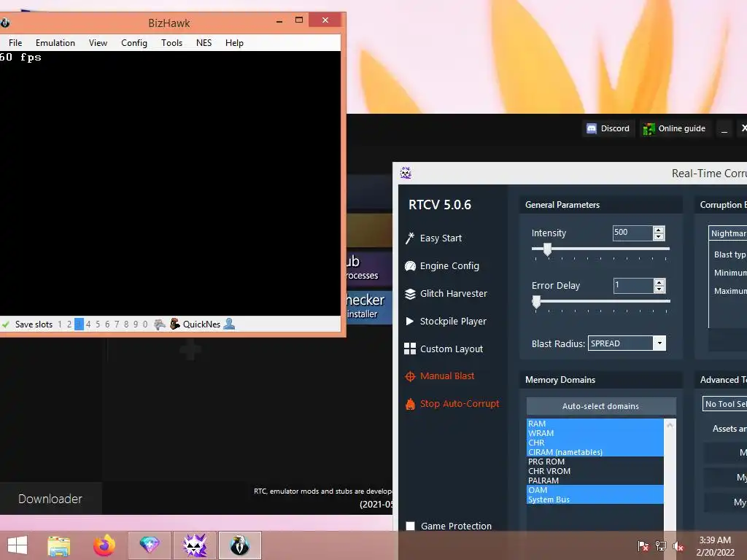This screenshot has width=747, height=560.
Task: Select save slot 3 in BizHawk
Action: [x=79, y=324]
